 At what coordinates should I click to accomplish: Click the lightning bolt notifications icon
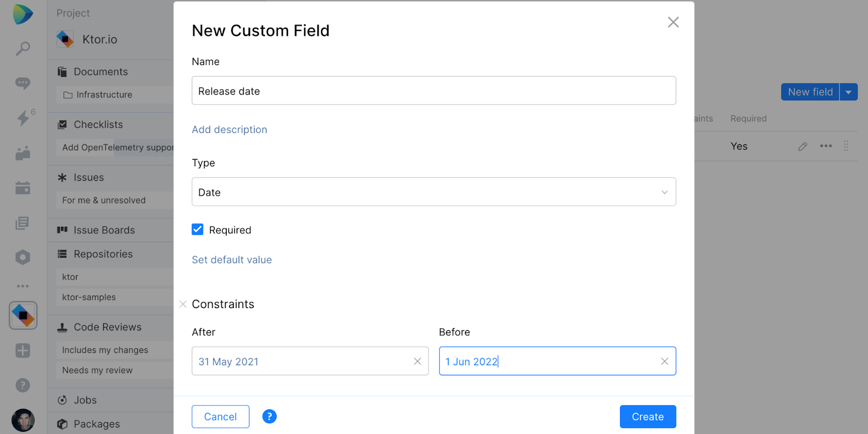(23, 118)
